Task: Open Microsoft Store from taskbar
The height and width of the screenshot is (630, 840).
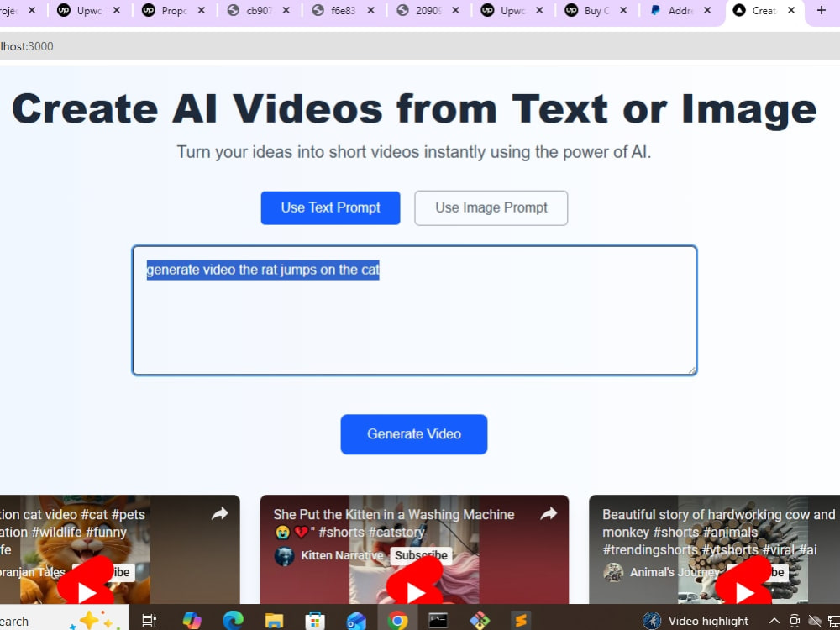Action: [x=315, y=621]
